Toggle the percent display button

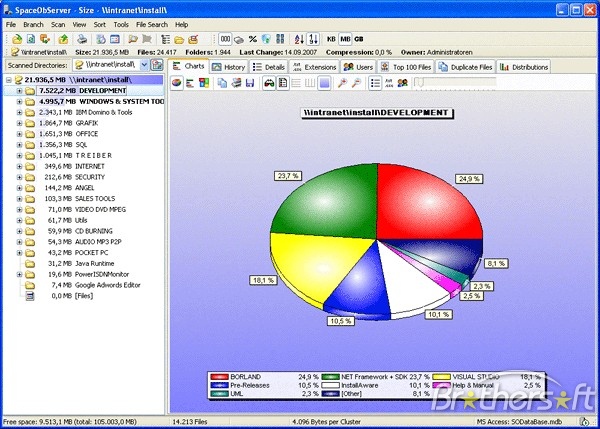[x=253, y=39]
